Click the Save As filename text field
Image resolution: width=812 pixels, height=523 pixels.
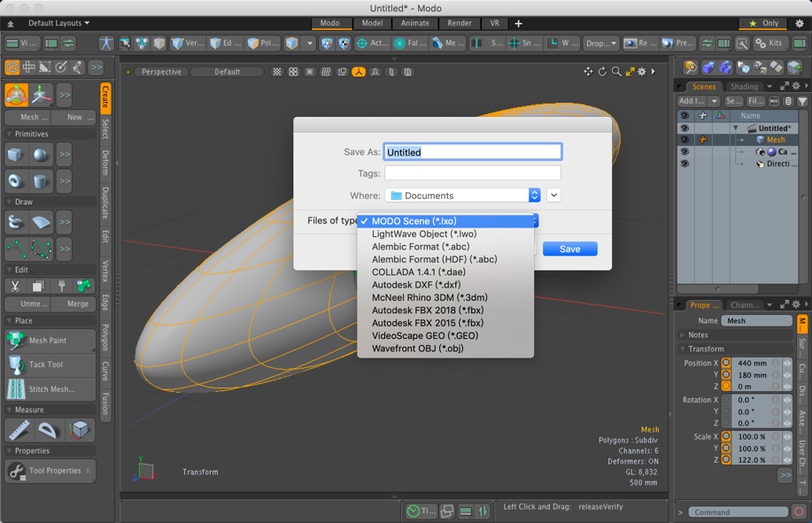(473, 151)
